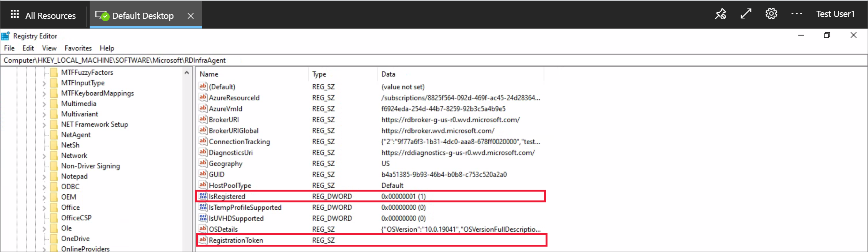868x252 pixels.
Task: Select the BrokerURI string value icon
Action: (203, 119)
